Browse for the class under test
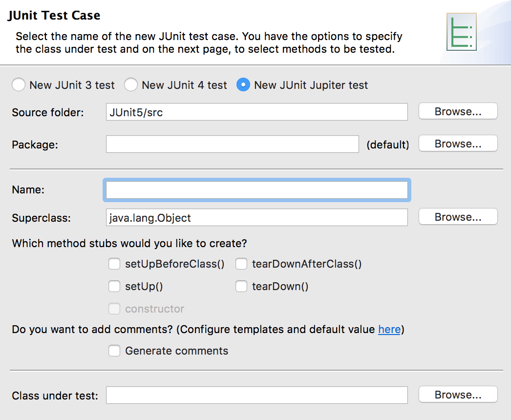Screen dimensions: 511x420 [457, 394]
